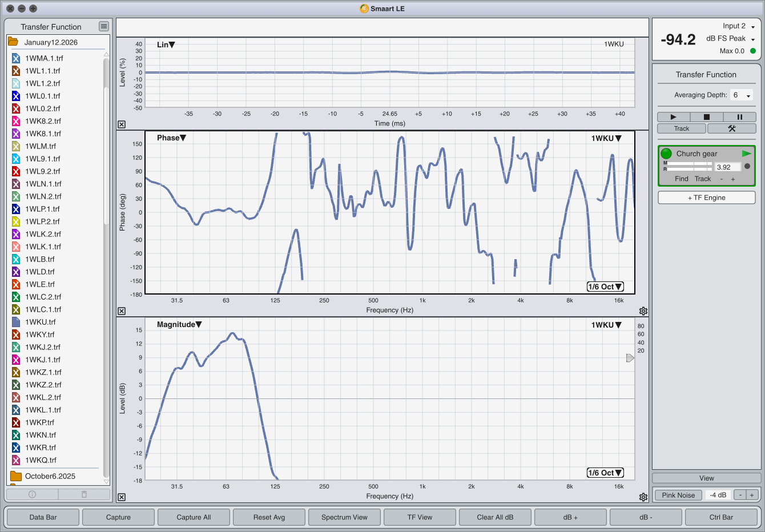This screenshot has width=765, height=532.
Task: Click the pink 1WK8.2.trf trace icon
Action: pos(16,121)
